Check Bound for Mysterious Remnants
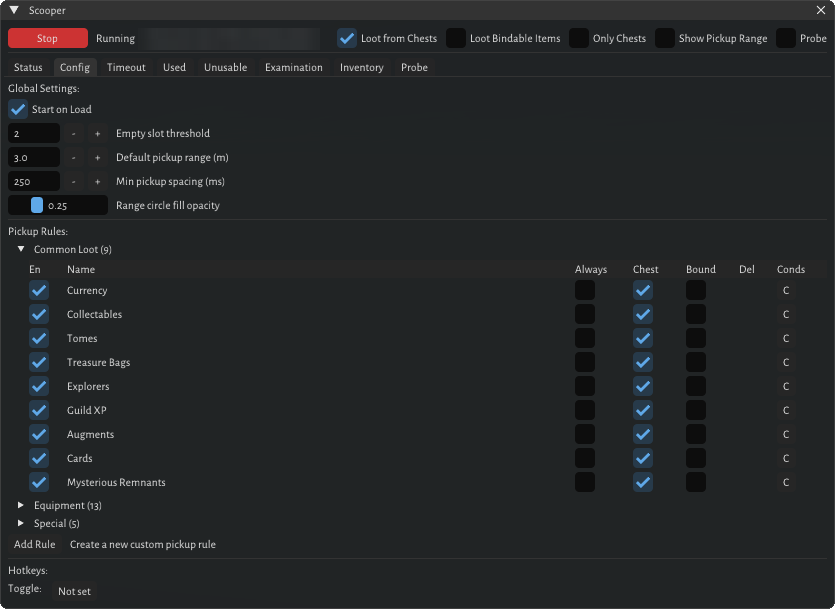 [x=696, y=482]
